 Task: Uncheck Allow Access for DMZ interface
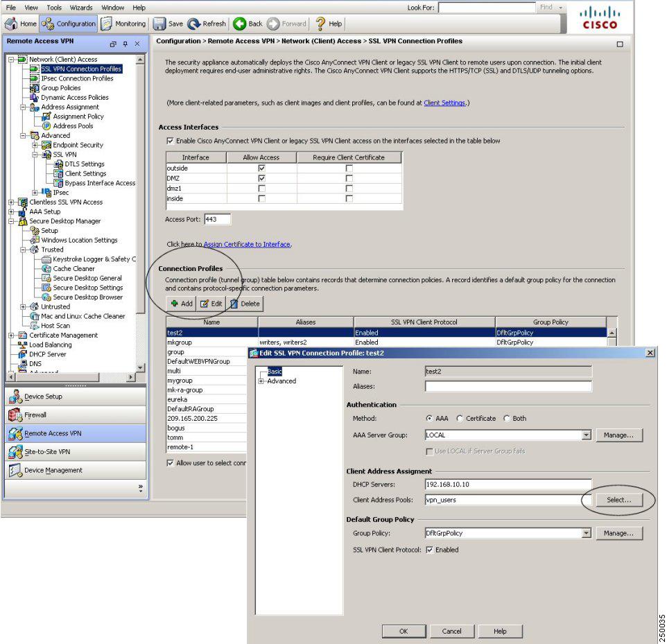261,178
